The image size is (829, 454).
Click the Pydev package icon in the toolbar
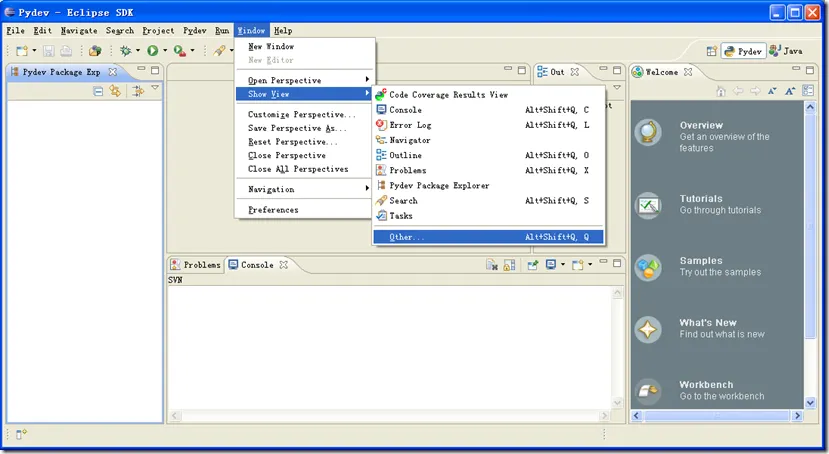coord(95,51)
